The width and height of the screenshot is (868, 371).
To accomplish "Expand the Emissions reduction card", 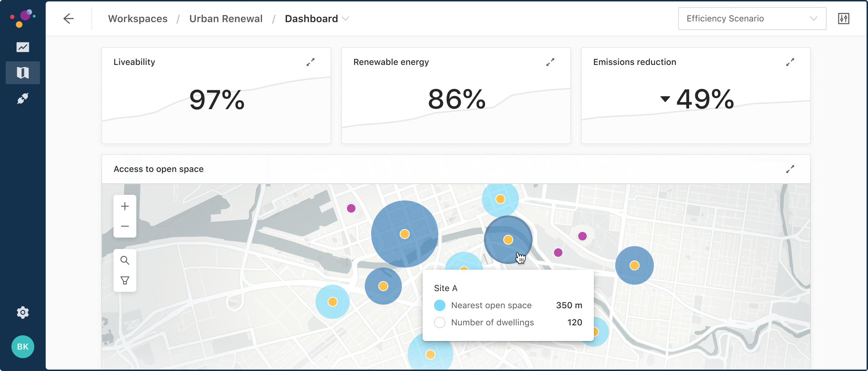I will (x=790, y=62).
